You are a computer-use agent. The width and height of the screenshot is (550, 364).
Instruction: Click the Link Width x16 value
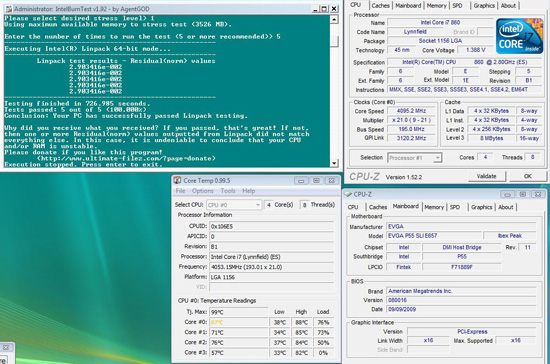click(x=428, y=341)
